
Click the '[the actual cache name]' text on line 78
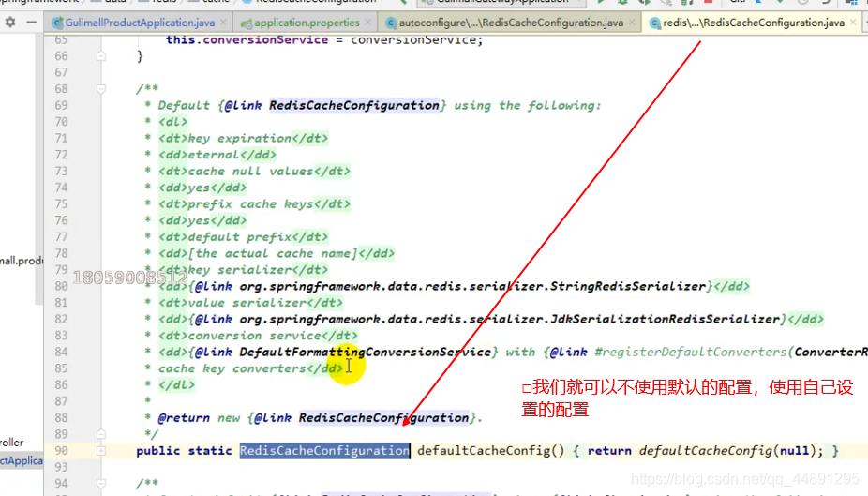[273, 253]
